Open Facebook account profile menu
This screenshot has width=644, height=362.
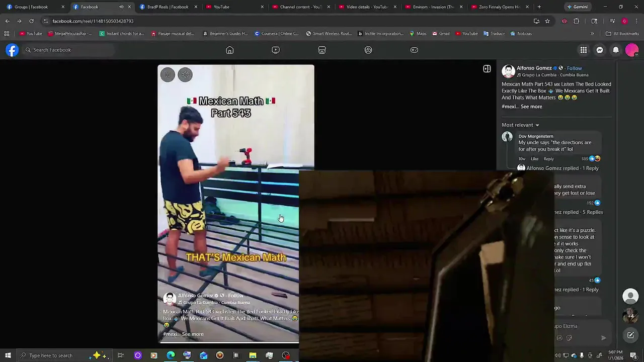632,50
